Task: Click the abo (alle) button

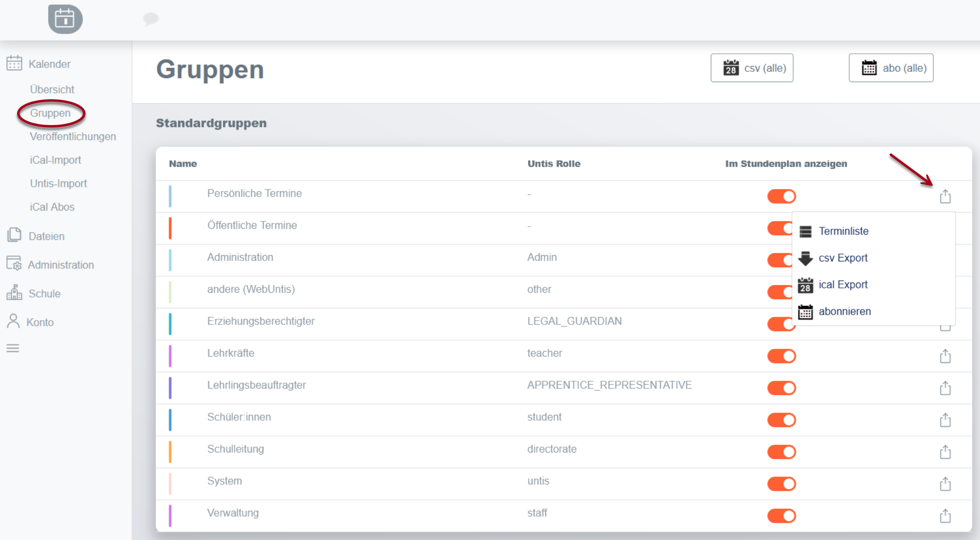Action: point(891,68)
